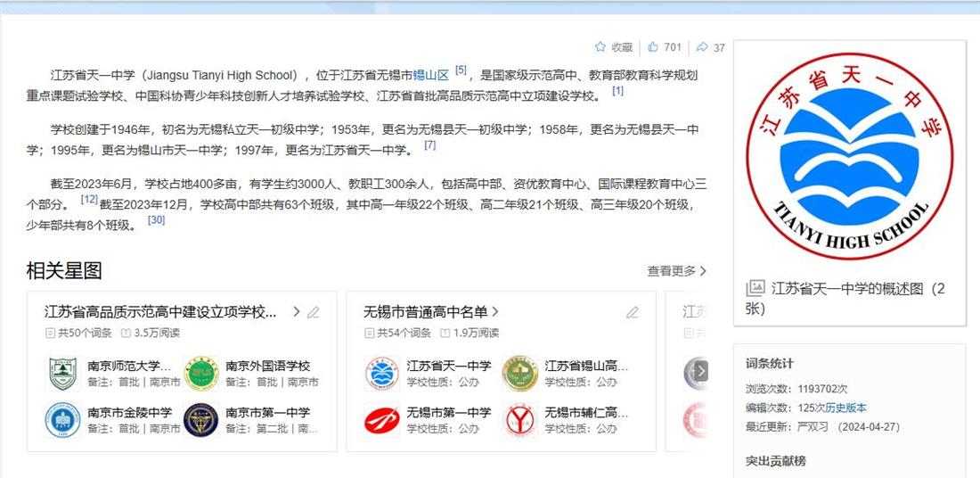The height and width of the screenshot is (478, 980).
Task: Open the 无锡市普通高中名单 title
Action: click(x=425, y=312)
